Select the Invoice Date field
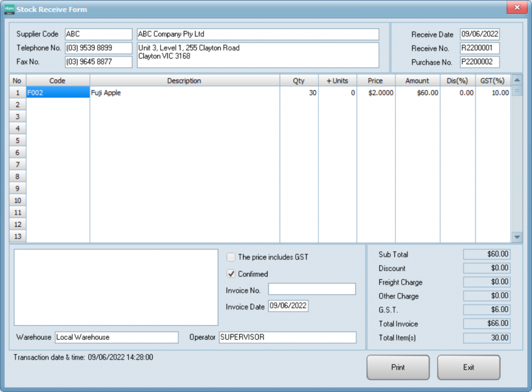The height and width of the screenshot is (392, 532). (x=288, y=306)
